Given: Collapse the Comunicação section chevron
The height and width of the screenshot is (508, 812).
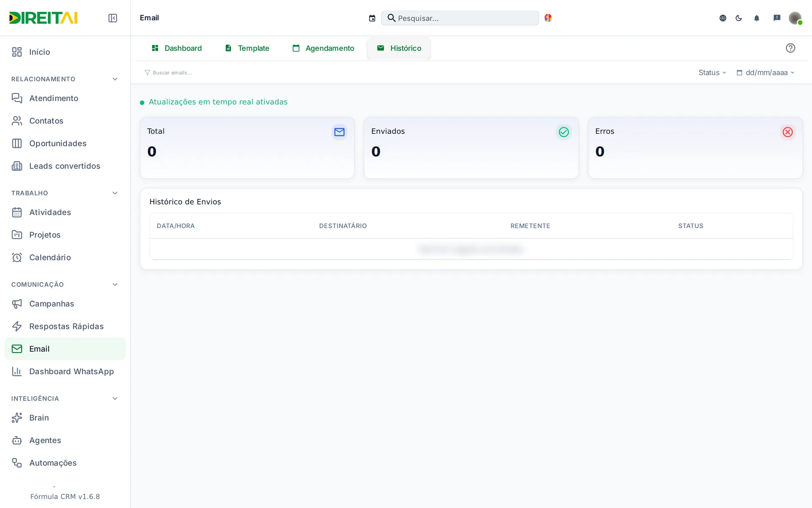Looking at the screenshot, I should (x=115, y=284).
